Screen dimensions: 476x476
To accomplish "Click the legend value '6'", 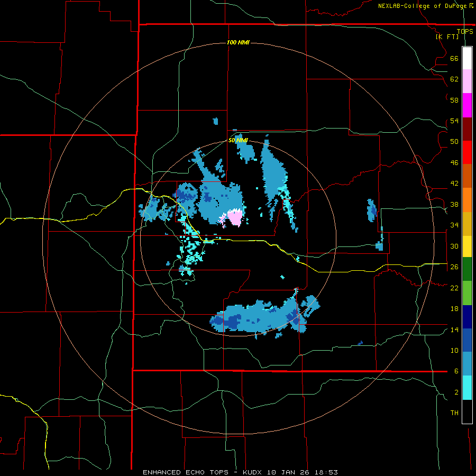I will 456,371.
